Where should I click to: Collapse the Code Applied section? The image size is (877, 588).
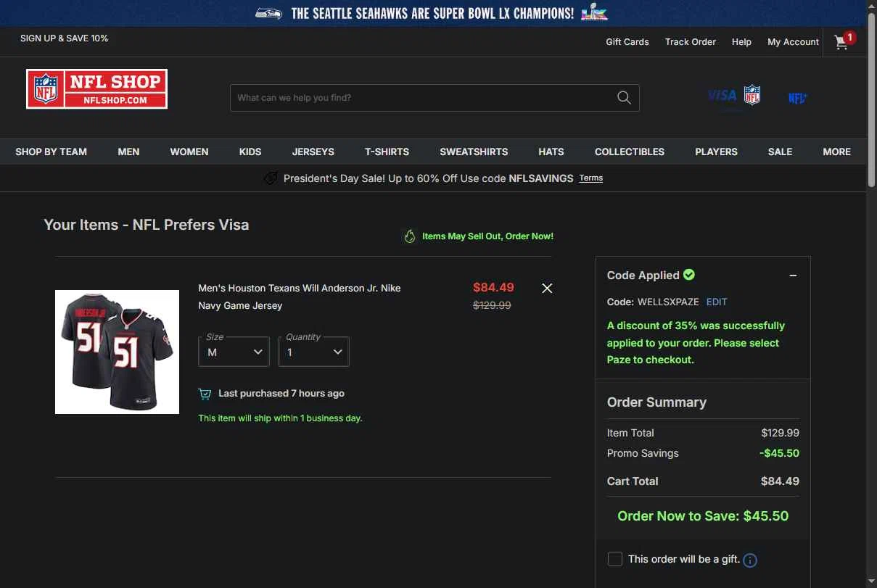[793, 276]
